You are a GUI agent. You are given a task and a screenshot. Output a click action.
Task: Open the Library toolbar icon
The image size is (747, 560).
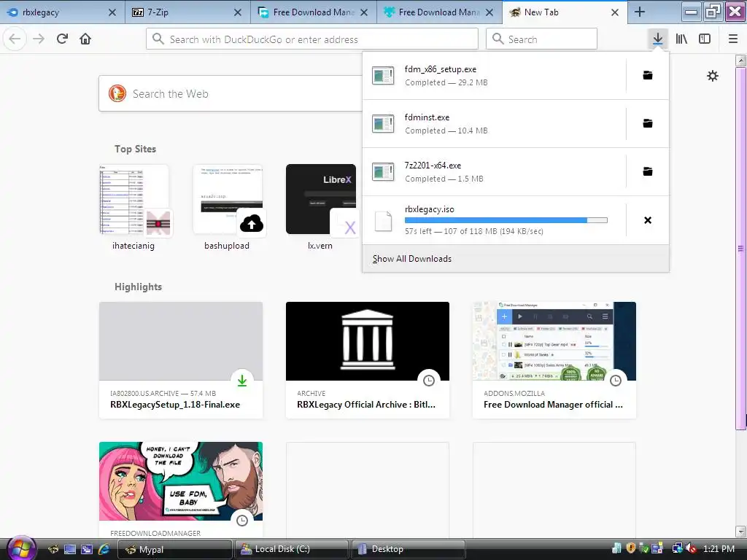tap(681, 39)
